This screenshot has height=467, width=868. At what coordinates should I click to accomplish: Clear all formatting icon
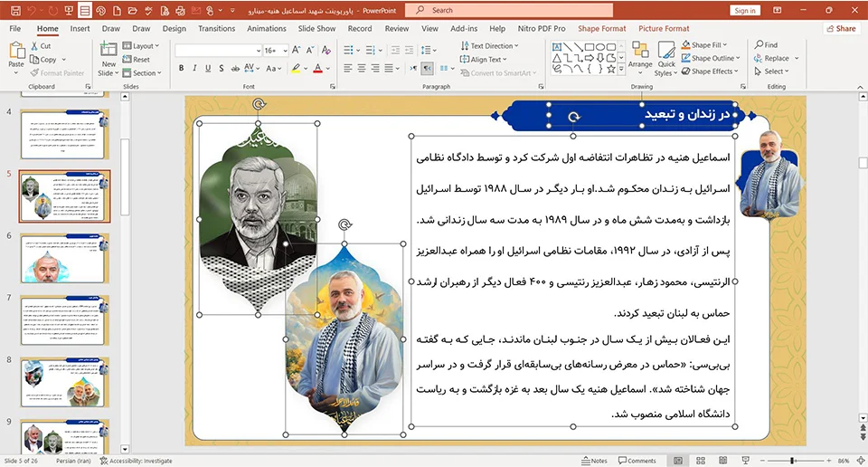[326, 51]
